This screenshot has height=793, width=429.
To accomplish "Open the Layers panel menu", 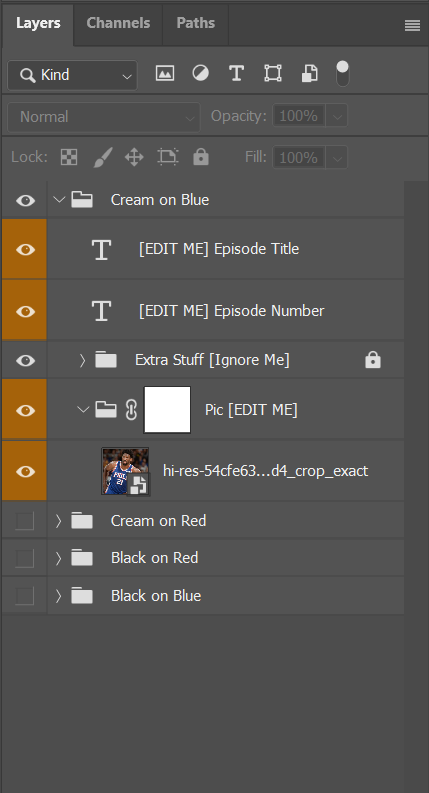I will coord(412,26).
